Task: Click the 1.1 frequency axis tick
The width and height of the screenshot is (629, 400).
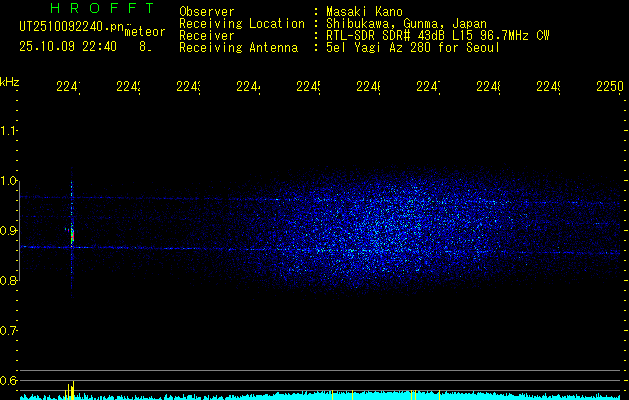Action: pos(9,131)
